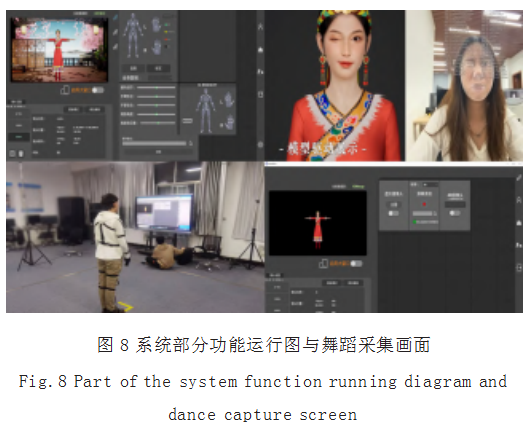Adjust the first green-handled slider
Screen dimensions: 532x429
click(156, 88)
